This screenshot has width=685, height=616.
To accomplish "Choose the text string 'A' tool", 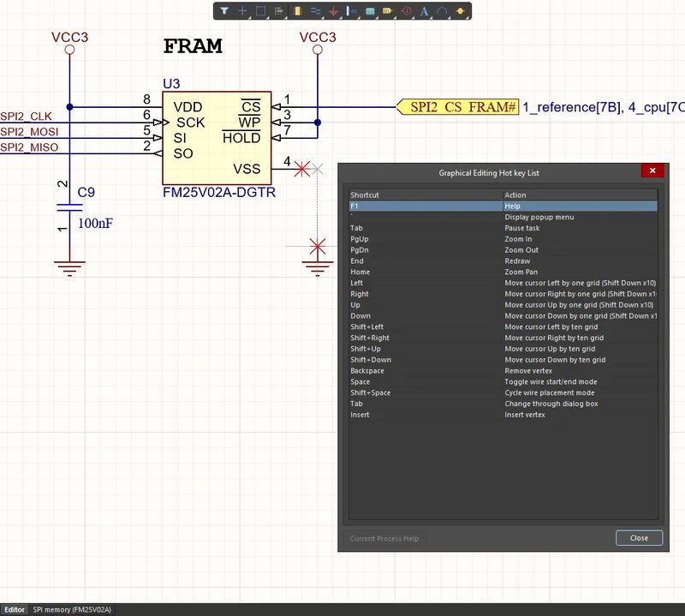I will coord(424,11).
